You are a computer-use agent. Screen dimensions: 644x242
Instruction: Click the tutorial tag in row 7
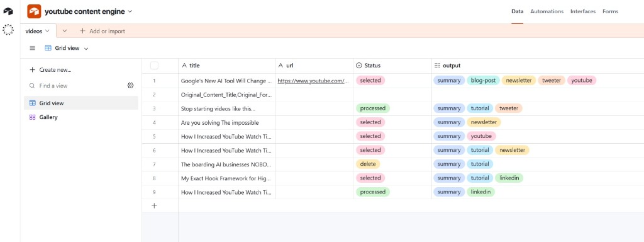(480, 164)
